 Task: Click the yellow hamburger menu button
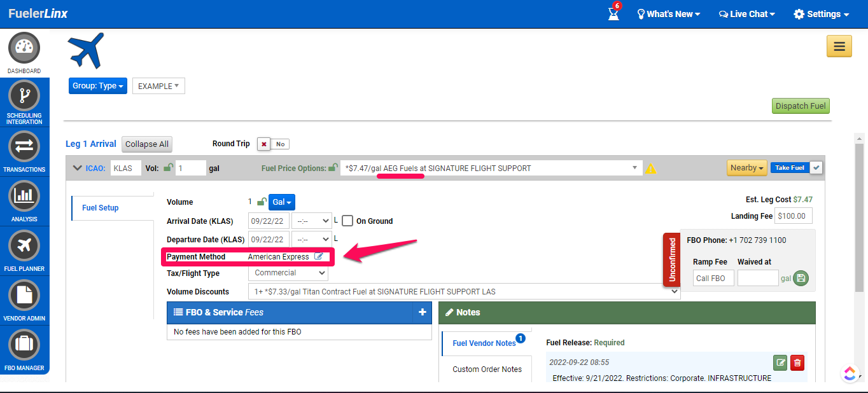click(839, 46)
